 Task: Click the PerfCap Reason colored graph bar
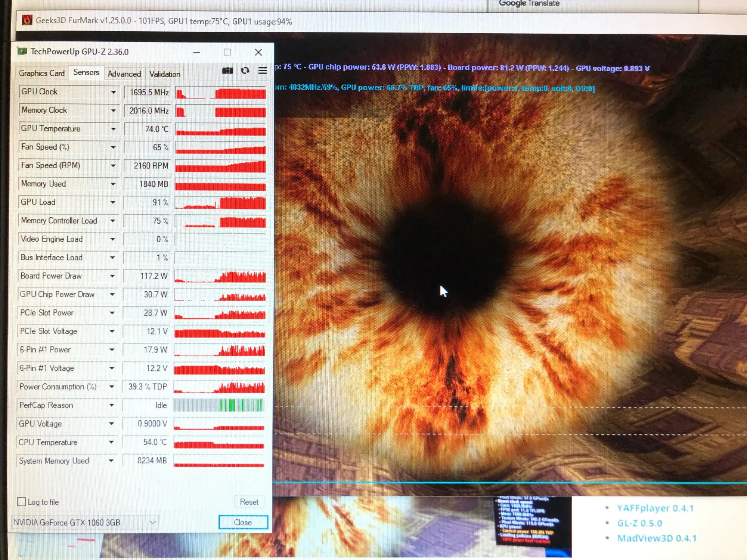click(x=219, y=405)
